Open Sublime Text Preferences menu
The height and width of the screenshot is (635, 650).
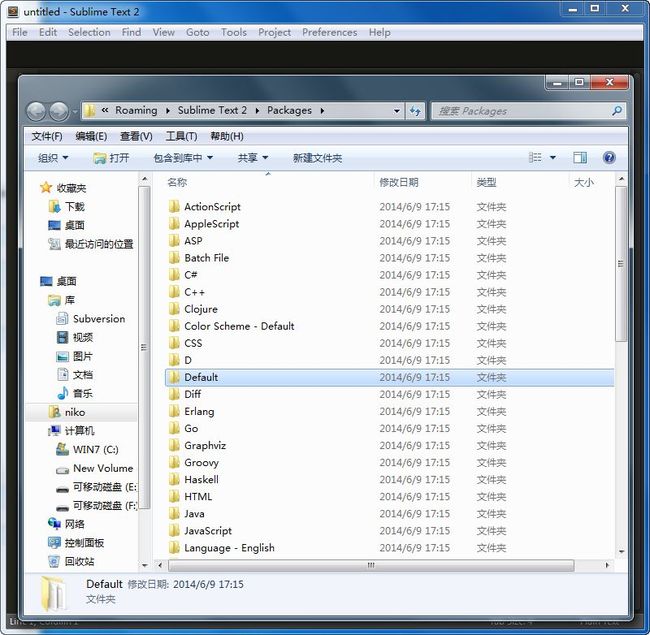(330, 32)
